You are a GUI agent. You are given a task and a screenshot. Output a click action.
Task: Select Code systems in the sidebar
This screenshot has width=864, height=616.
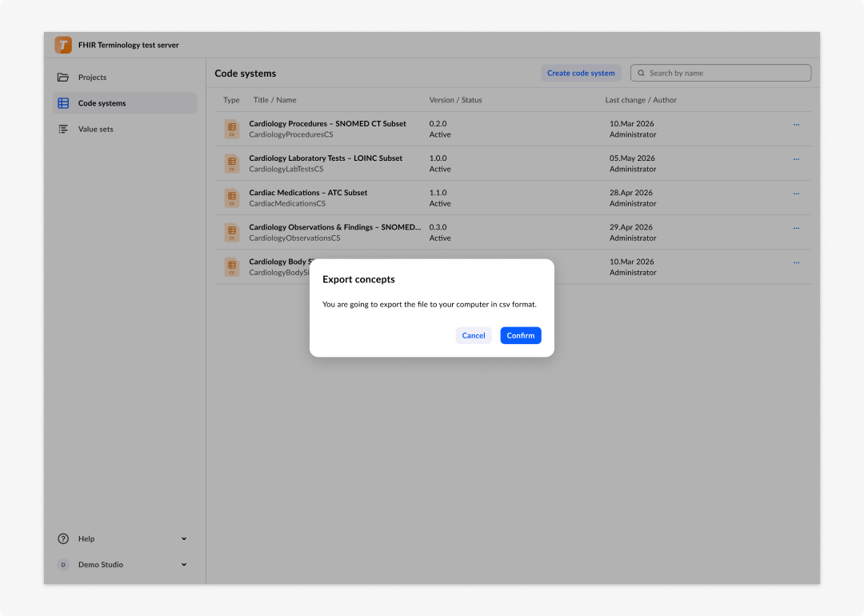[x=125, y=103]
